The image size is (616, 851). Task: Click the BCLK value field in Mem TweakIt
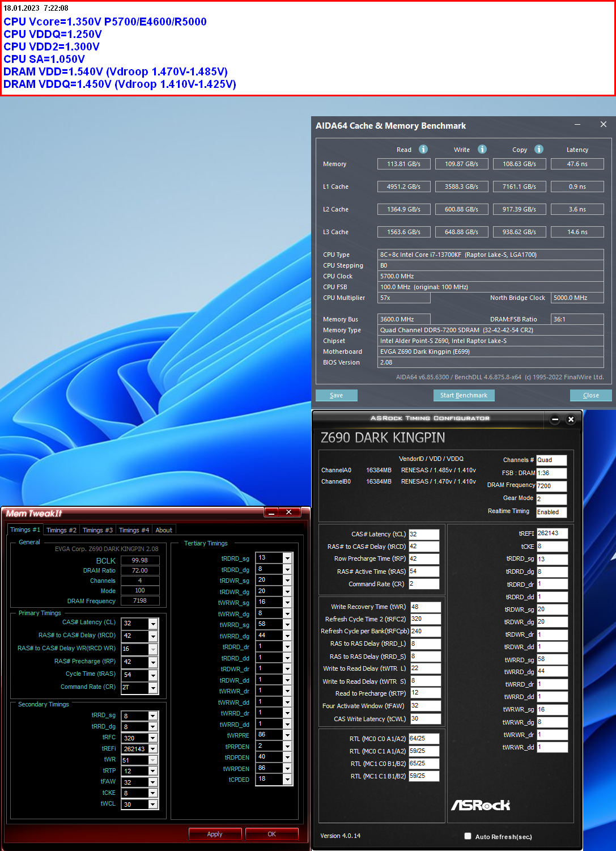point(140,560)
